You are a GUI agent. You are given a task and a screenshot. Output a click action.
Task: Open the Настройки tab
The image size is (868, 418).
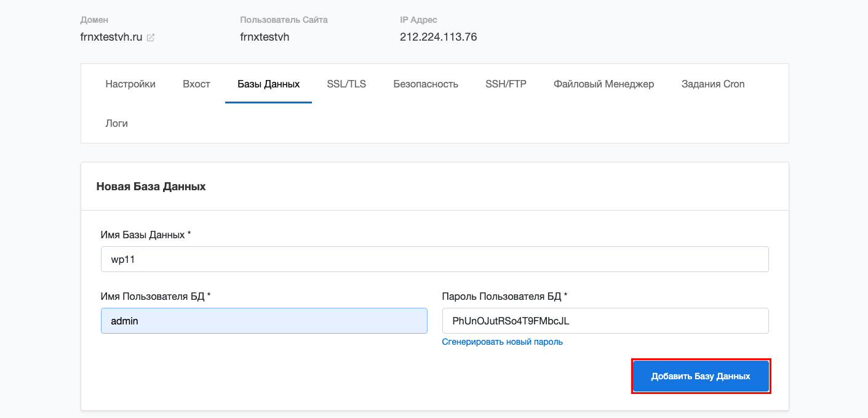[x=130, y=84]
